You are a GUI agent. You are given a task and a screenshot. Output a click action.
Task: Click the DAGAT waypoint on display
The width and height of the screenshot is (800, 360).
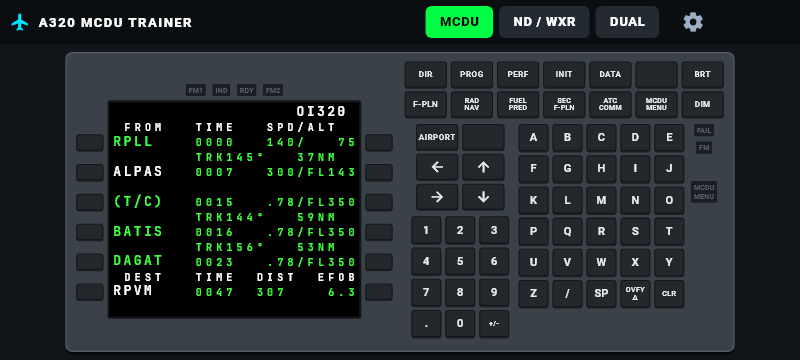pos(138,261)
